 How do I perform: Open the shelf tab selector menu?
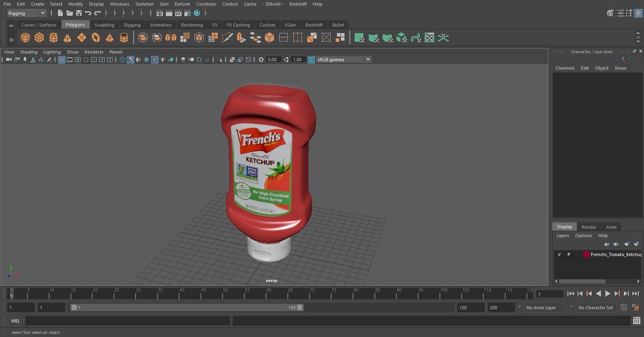pos(11,25)
